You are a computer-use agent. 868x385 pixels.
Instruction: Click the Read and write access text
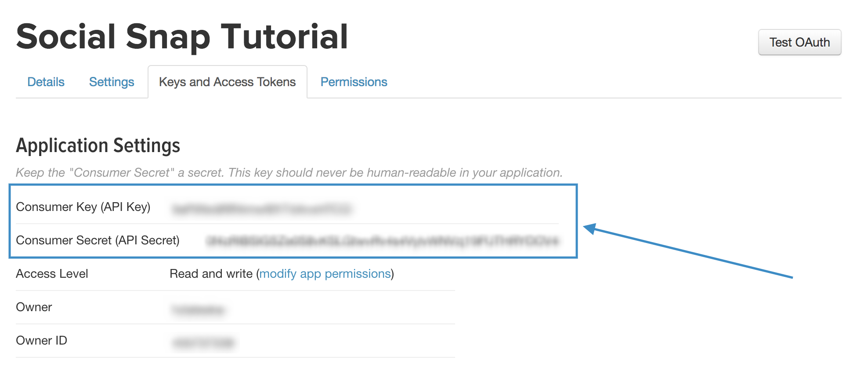[211, 274]
